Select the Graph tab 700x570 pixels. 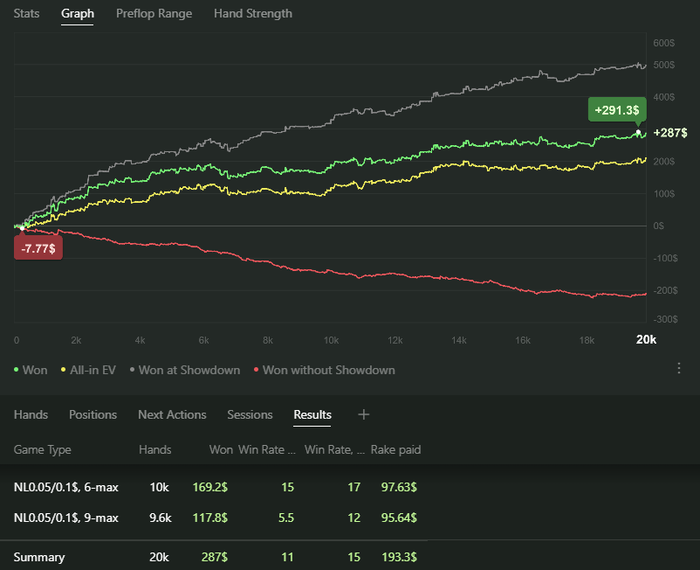(77, 13)
